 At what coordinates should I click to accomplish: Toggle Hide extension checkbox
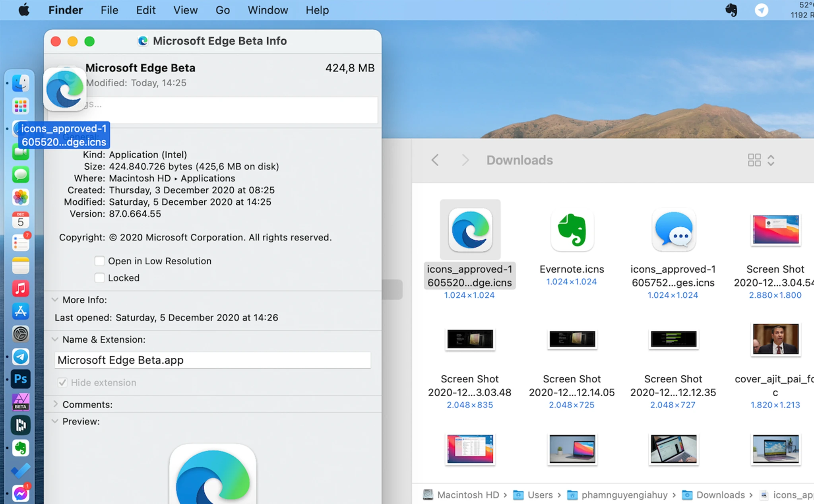tap(62, 382)
